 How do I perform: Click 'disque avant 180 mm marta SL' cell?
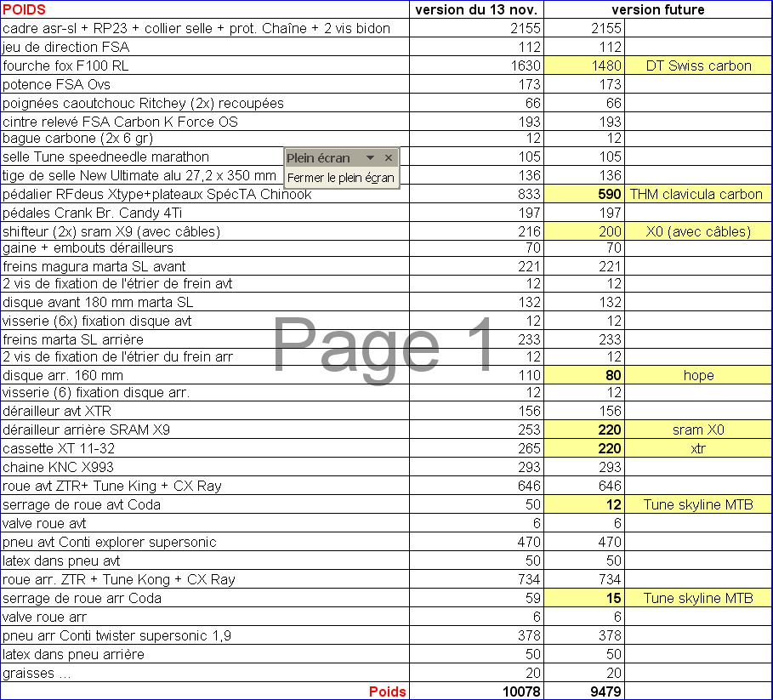(205, 302)
